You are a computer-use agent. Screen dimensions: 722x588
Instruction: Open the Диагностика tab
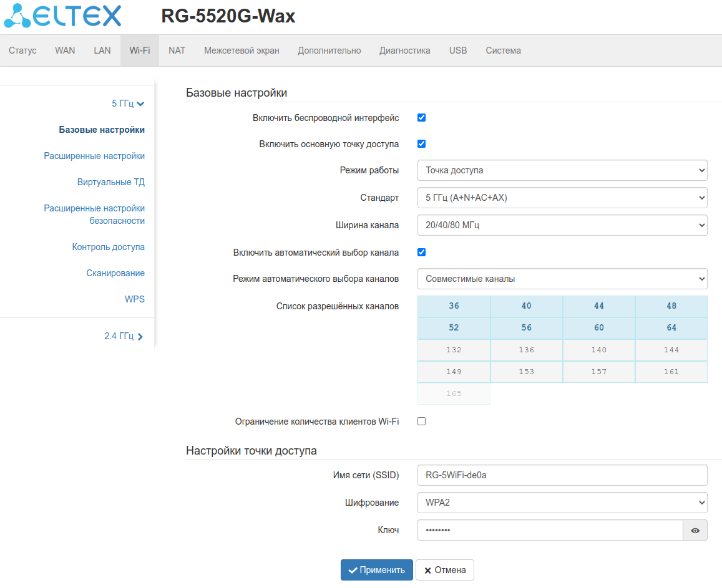click(404, 51)
